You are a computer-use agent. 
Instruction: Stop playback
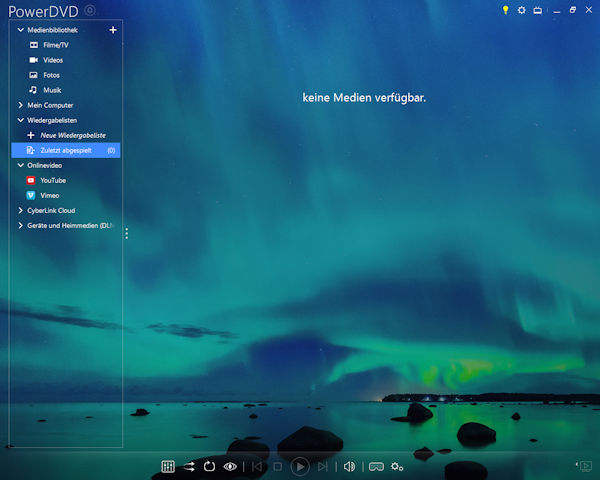tap(278, 467)
